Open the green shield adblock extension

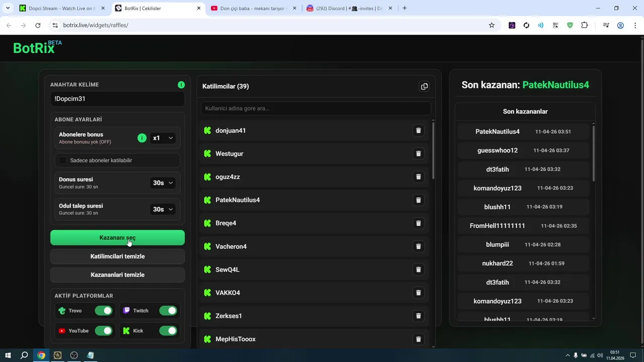point(570,25)
